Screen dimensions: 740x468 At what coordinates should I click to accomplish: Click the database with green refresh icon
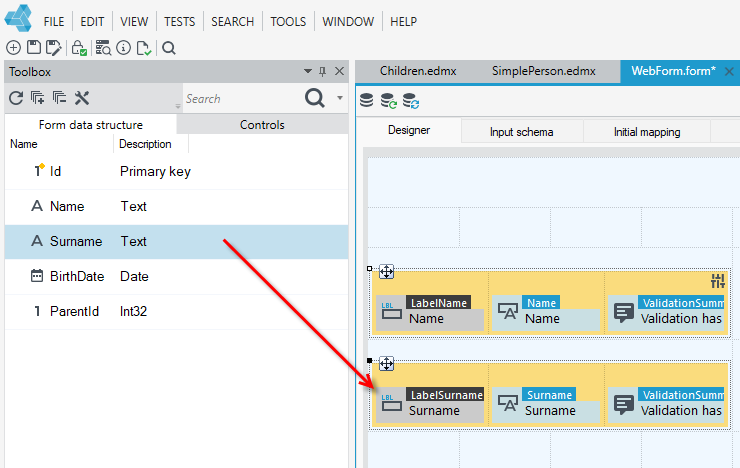389,100
